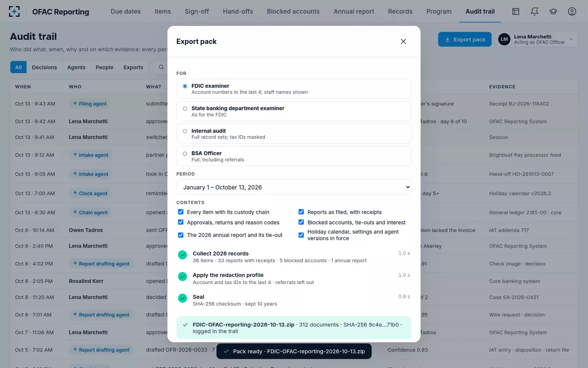The height and width of the screenshot is (368, 588).
Task: Go to the Due dates tab
Action: [126, 11]
